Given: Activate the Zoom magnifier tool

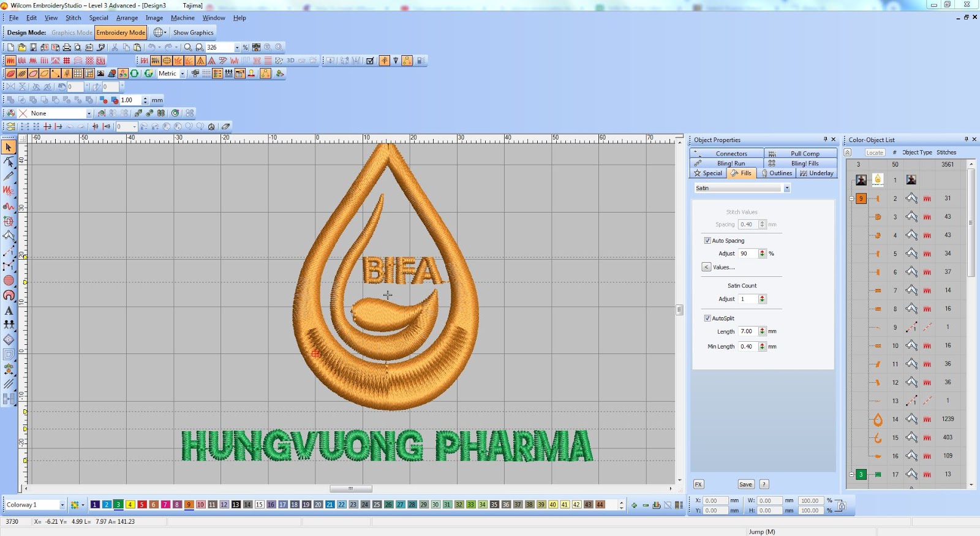Looking at the screenshot, I should click(188, 47).
